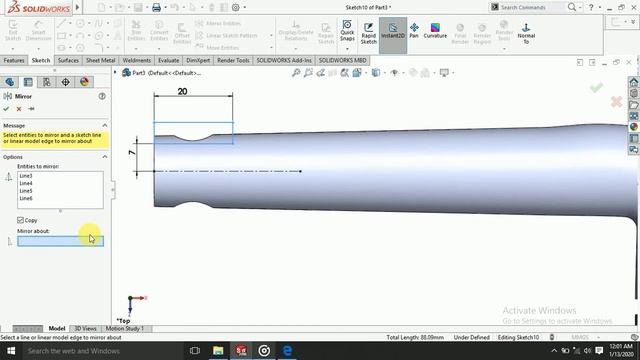Image resolution: width=640 pixels, height=360 pixels.
Task: Open the View Orientation cube icon
Action: [357, 73]
